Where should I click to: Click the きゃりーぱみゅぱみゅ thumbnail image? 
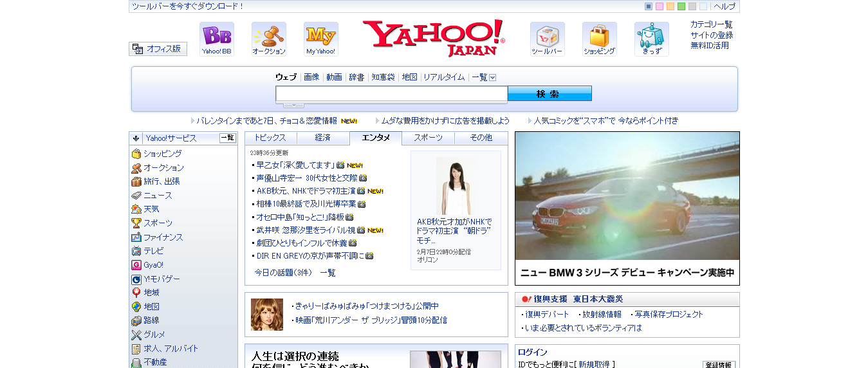click(267, 315)
